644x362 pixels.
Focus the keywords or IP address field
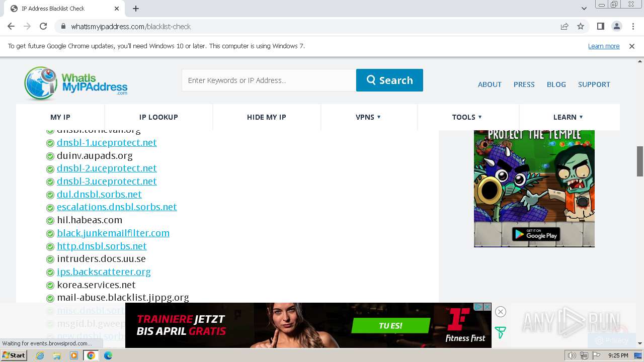[269, 80]
